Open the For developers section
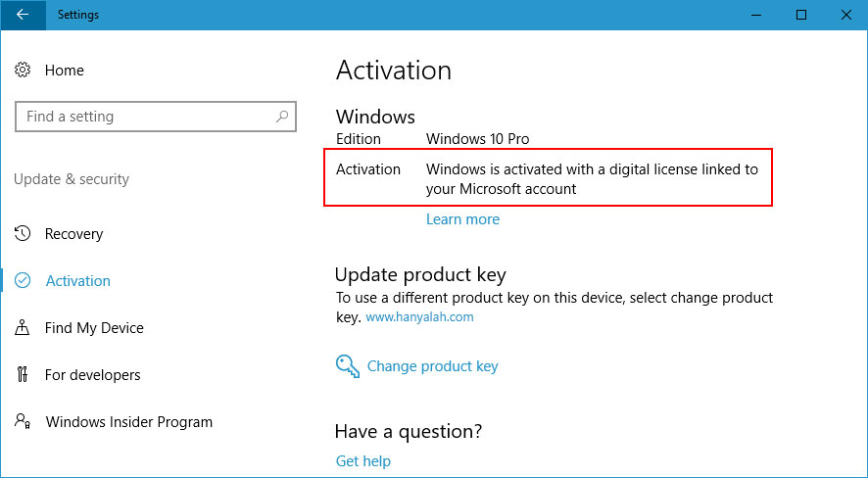Screen dimensions: 868x478 click(x=92, y=375)
